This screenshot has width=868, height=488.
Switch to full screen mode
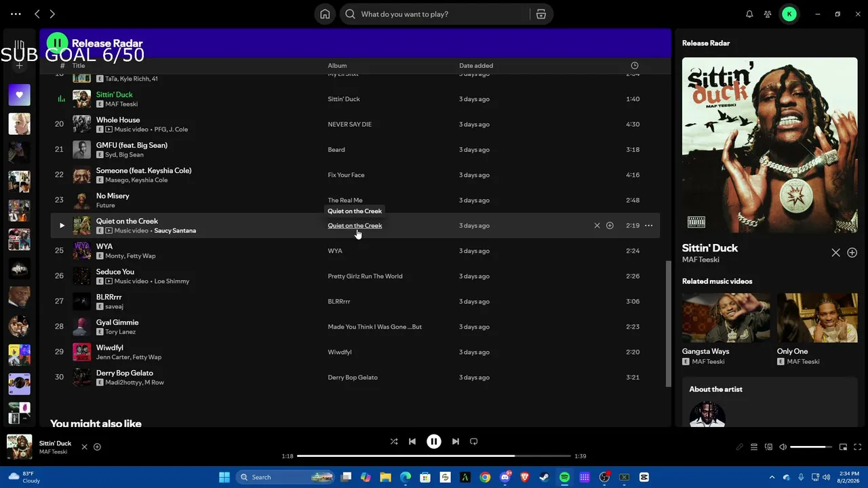pos(858,447)
